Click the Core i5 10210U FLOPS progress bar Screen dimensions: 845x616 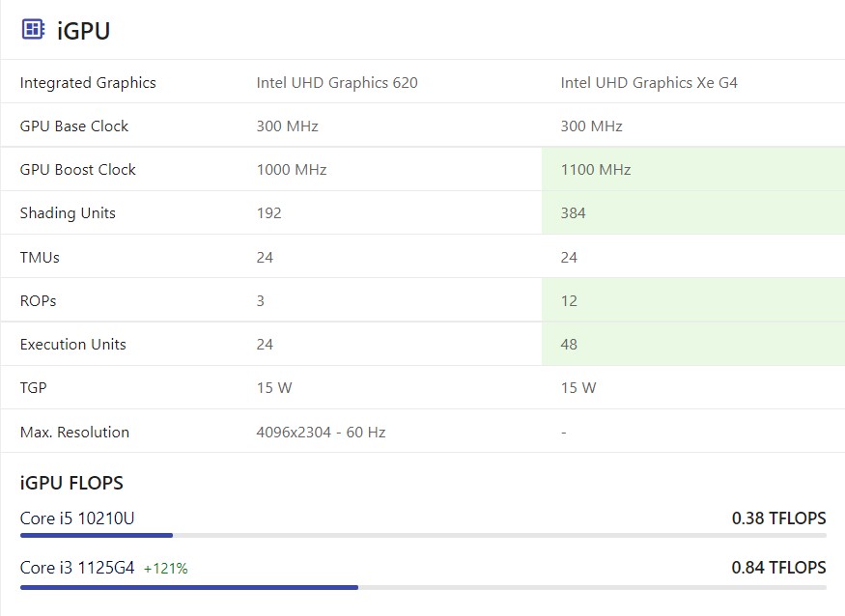(x=423, y=535)
